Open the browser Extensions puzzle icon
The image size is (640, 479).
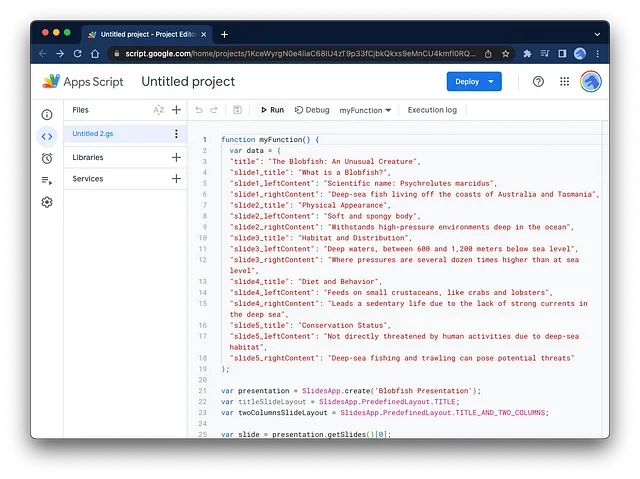[527, 53]
